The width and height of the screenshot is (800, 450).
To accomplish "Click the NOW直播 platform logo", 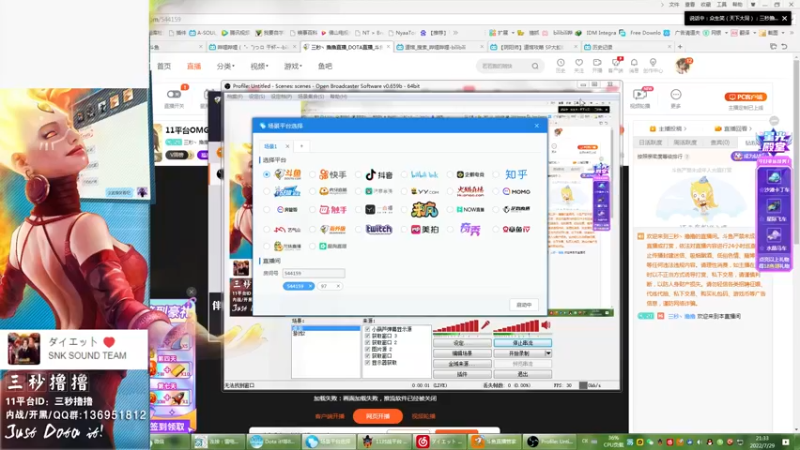I will pyautogui.click(x=470, y=209).
